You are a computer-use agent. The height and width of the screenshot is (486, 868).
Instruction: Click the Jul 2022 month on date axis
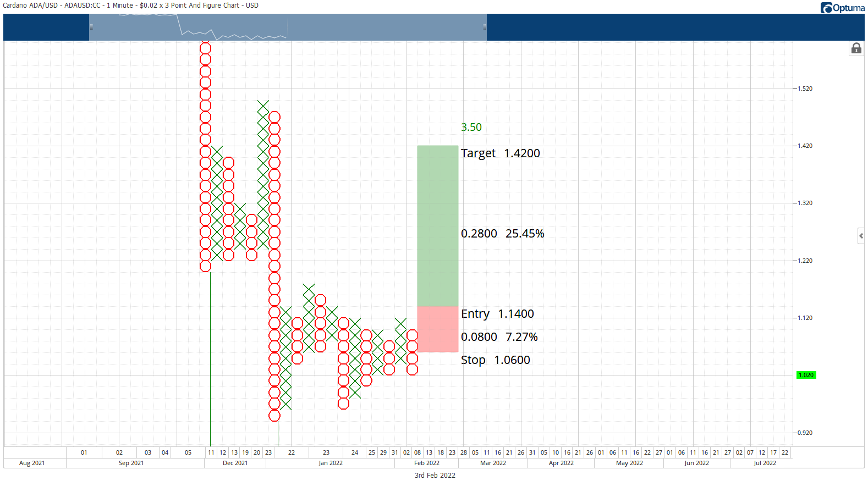click(x=765, y=463)
